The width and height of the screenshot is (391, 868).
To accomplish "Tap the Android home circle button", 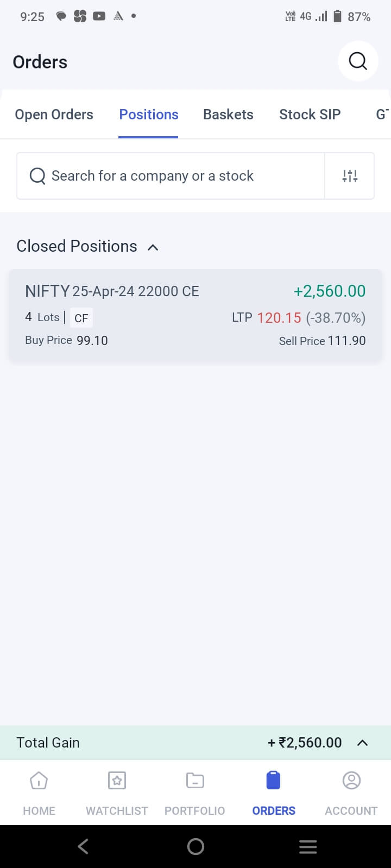I will [x=195, y=846].
